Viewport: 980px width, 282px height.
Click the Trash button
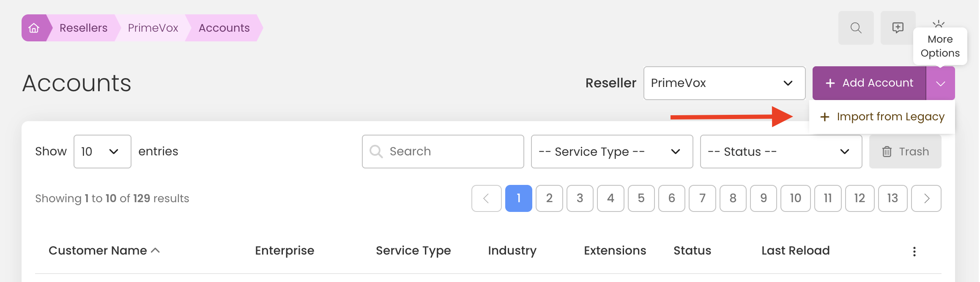905,152
